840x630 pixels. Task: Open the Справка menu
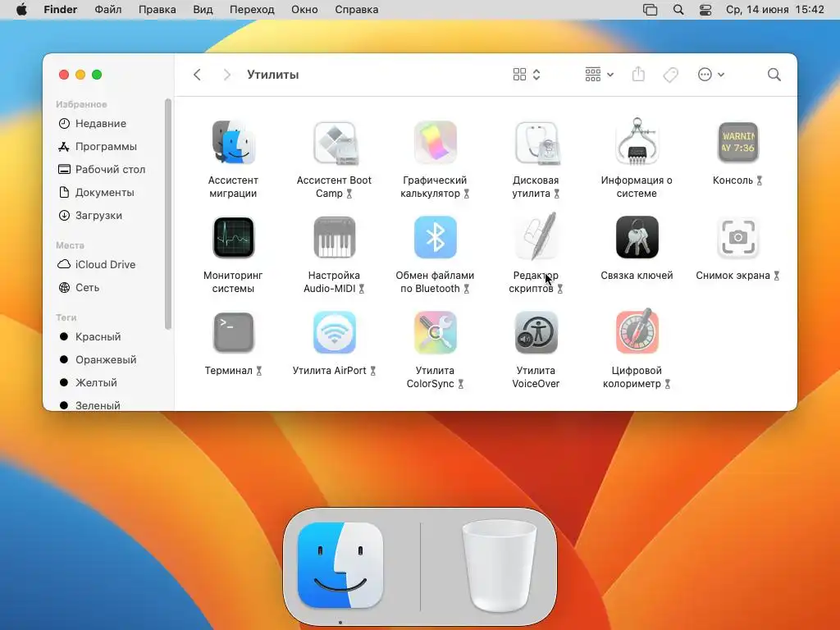pos(356,10)
